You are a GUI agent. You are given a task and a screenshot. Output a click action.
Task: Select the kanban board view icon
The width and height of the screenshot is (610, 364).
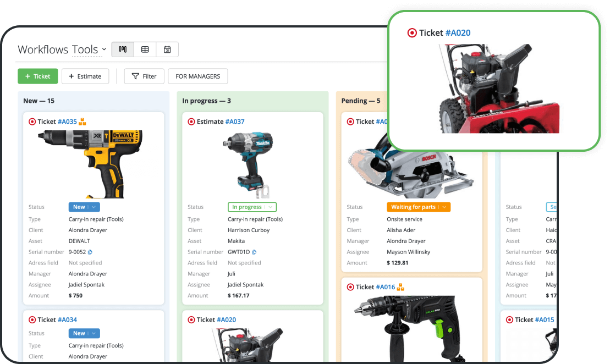click(122, 49)
